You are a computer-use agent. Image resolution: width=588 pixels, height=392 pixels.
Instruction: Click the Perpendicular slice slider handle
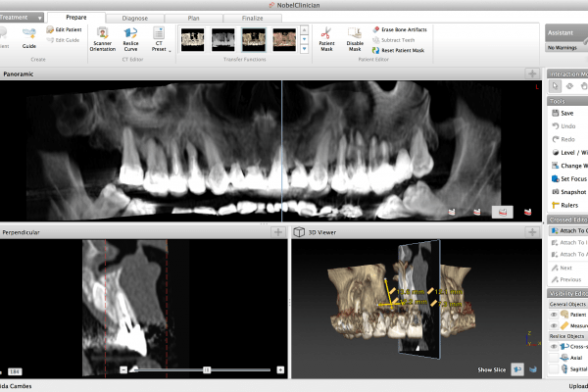tap(207, 369)
